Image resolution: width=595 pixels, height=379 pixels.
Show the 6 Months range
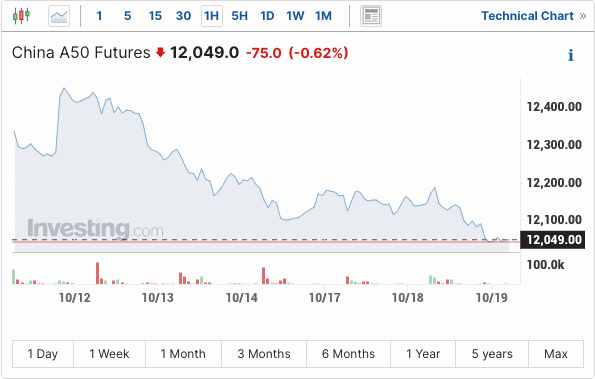click(x=348, y=354)
